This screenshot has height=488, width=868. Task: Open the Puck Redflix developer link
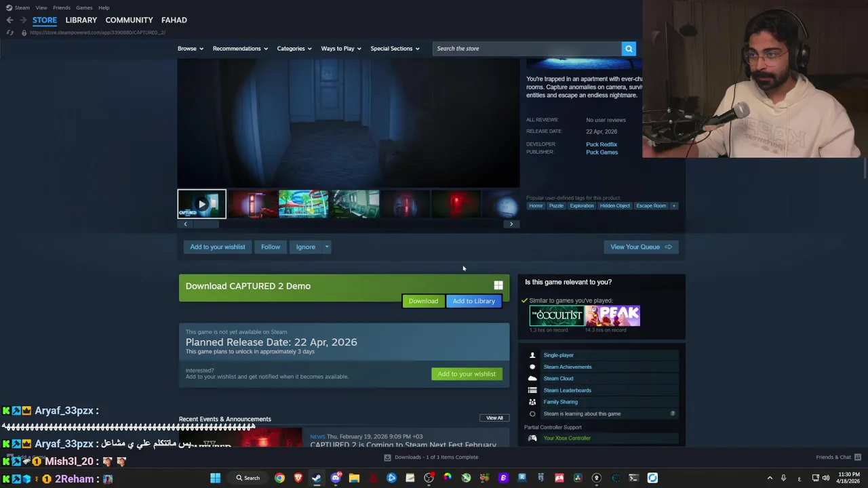tap(601, 144)
